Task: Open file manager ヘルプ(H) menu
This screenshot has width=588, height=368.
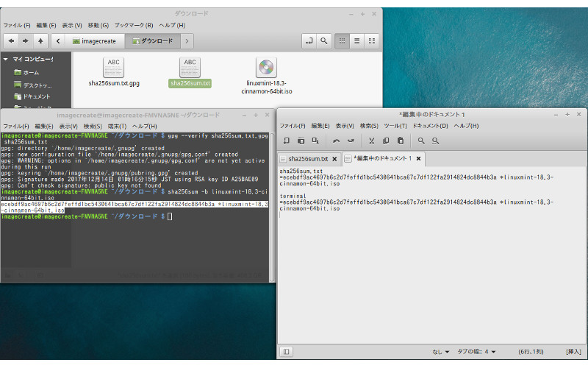Action: tap(172, 25)
